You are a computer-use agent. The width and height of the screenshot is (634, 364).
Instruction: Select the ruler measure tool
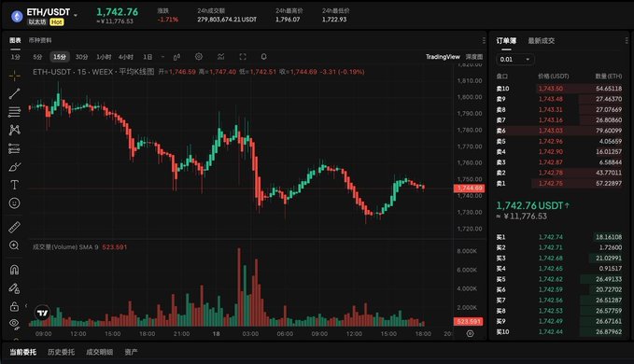click(x=15, y=227)
